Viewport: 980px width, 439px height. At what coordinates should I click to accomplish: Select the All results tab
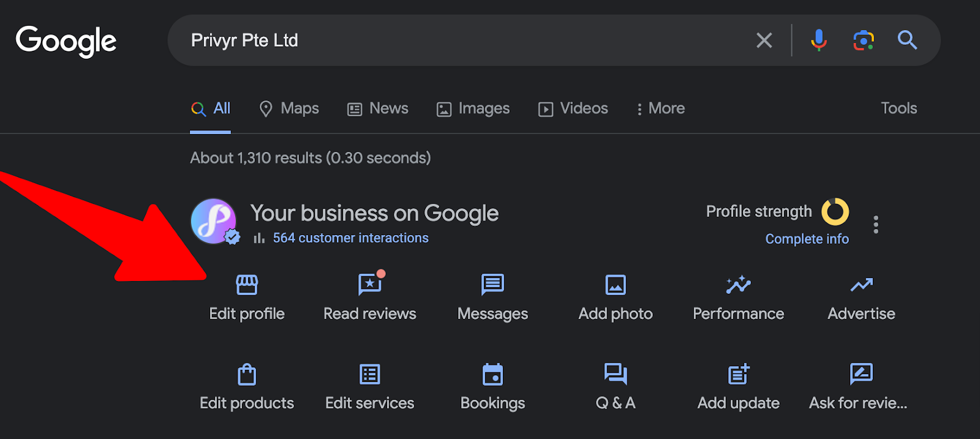tap(211, 109)
